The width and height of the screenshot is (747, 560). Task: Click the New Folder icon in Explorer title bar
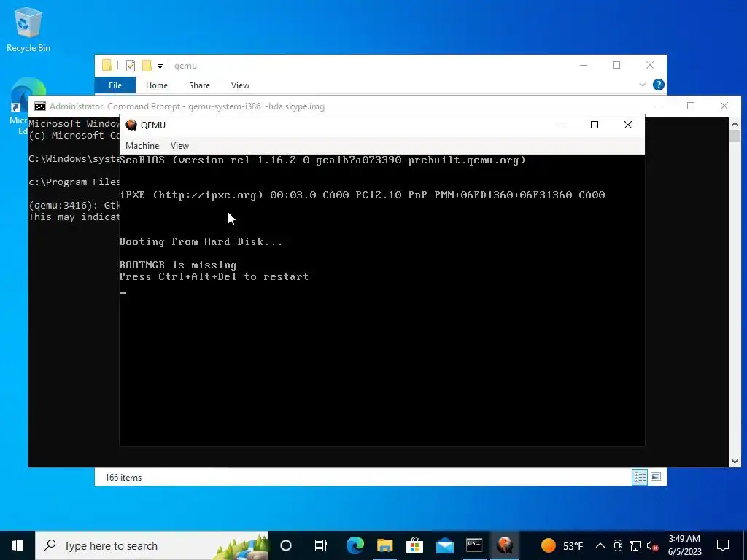[147, 66]
